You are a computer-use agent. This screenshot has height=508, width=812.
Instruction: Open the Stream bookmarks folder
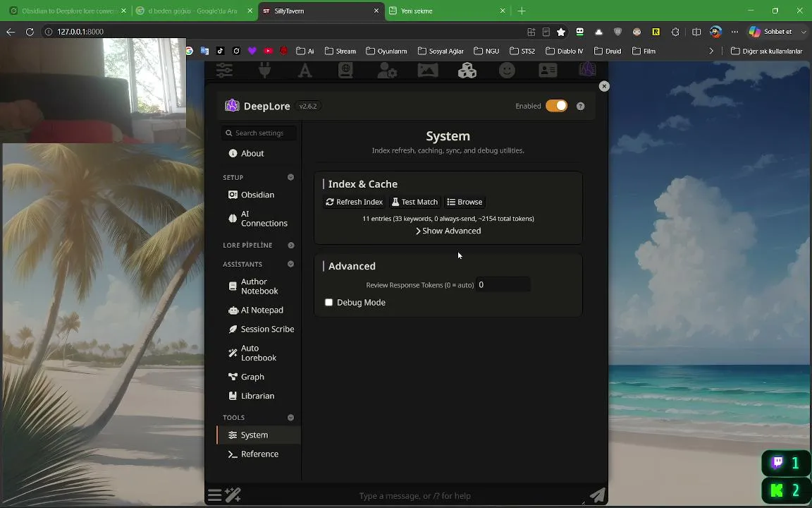click(x=340, y=51)
